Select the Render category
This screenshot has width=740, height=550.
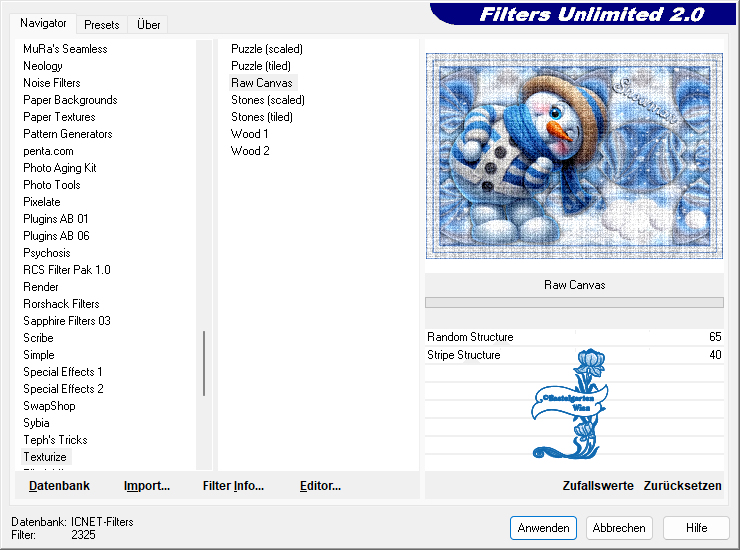coord(41,287)
